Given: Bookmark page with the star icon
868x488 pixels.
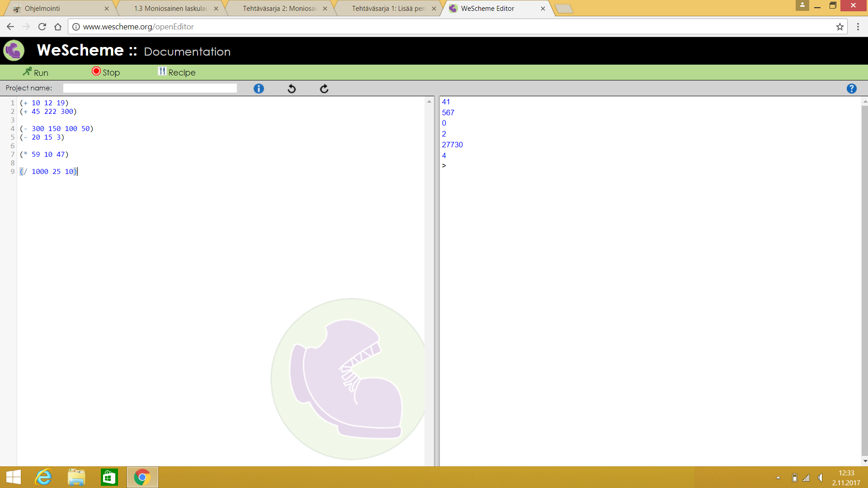Looking at the screenshot, I should click(840, 27).
